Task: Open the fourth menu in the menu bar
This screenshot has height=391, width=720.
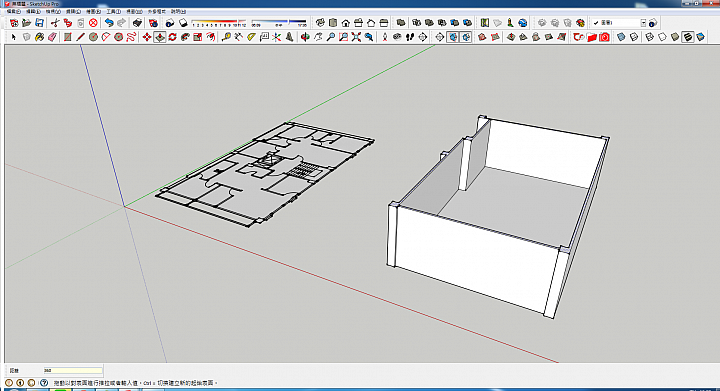Action: [73, 11]
